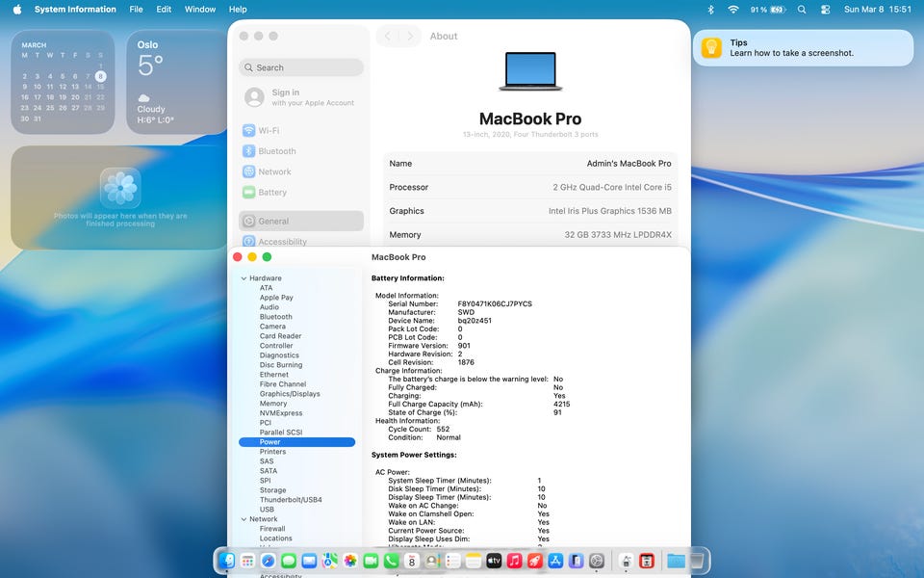Viewport: 924px width, 578px height.
Task: Click the Trash icon in the Dock
Action: click(x=698, y=561)
